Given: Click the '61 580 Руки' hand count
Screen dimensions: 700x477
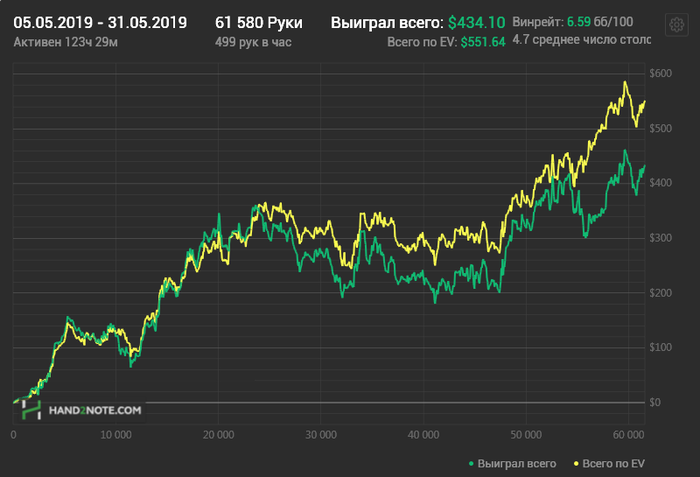Looking at the screenshot, I should point(259,22).
